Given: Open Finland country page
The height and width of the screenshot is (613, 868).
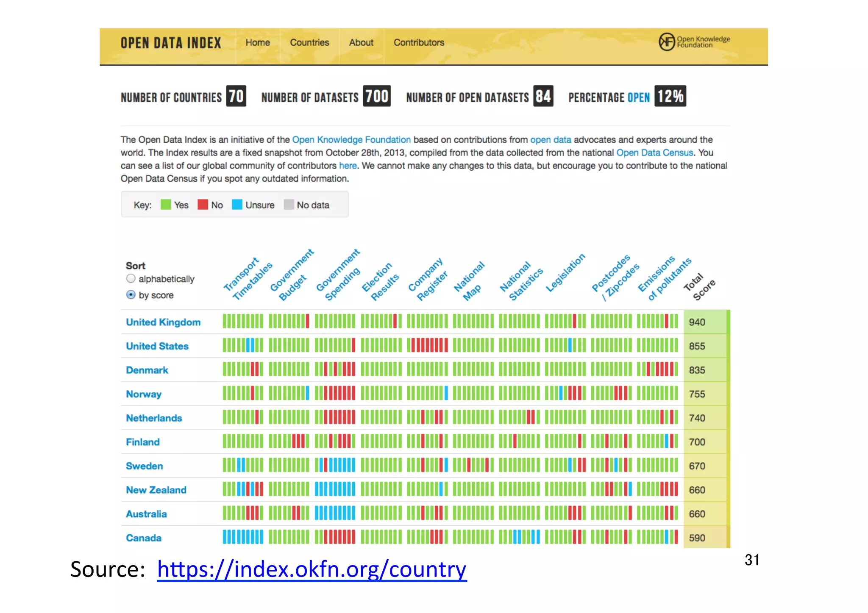Looking at the screenshot, I should [143, 442].
